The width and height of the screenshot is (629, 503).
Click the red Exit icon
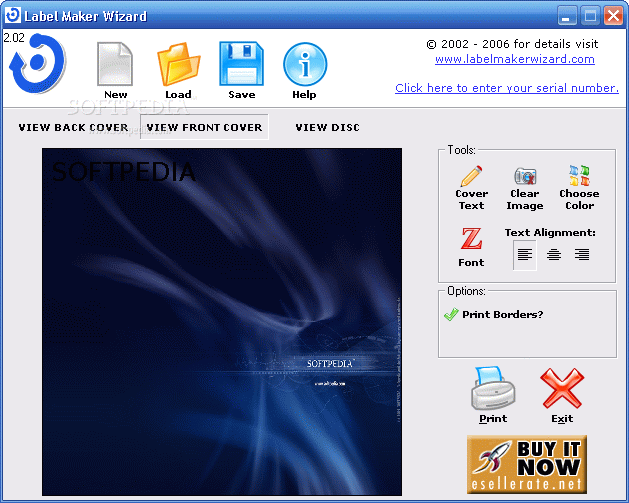click(562, 388)
